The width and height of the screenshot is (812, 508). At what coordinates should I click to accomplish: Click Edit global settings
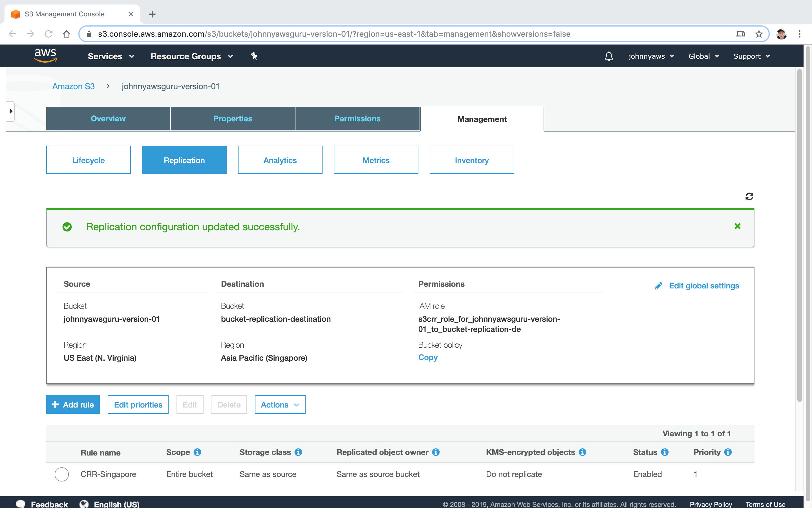pos(697,286)
